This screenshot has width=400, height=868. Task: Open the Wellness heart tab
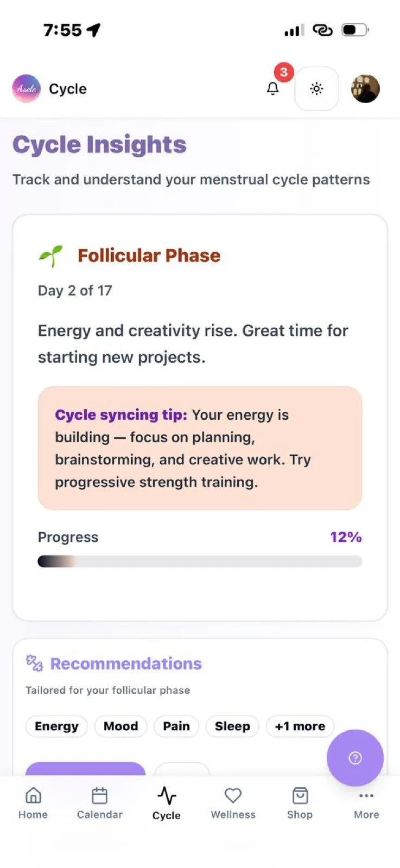[x=233, y=803]
